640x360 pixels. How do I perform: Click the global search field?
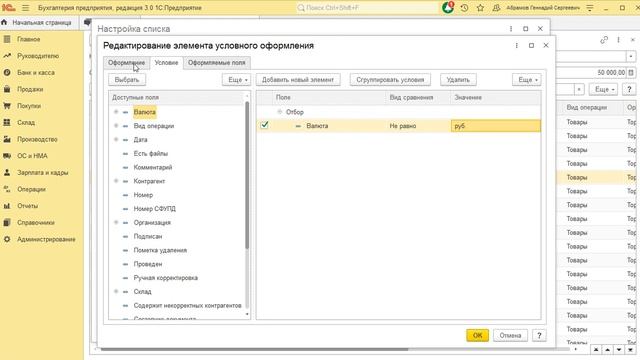point(367,8)
